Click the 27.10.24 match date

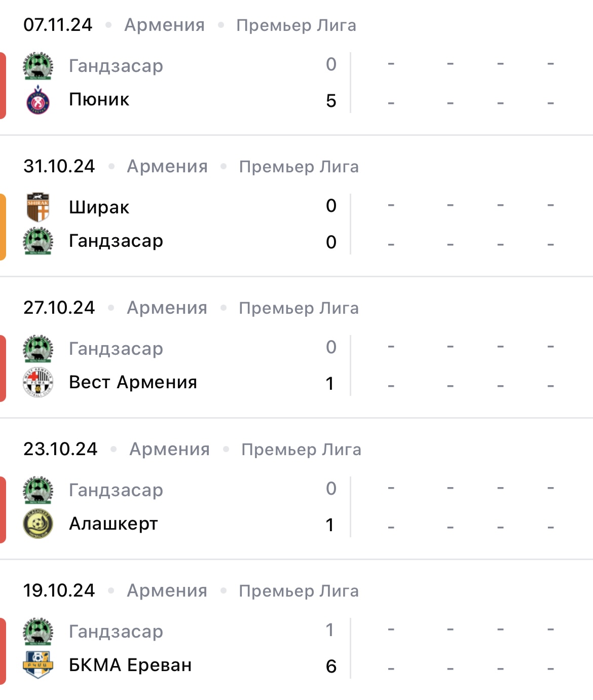point(59,308)
